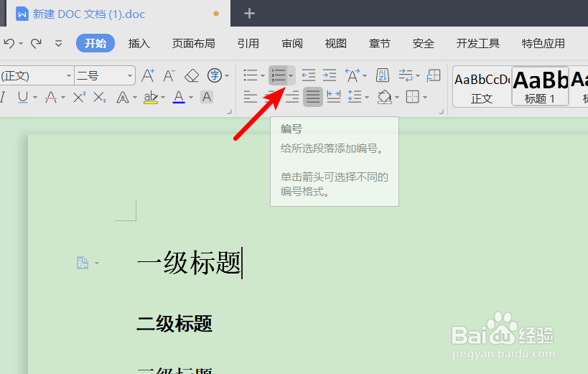Click the numbering list icon
The width and height of the screenshot is (588, 374).
(279, 75)
